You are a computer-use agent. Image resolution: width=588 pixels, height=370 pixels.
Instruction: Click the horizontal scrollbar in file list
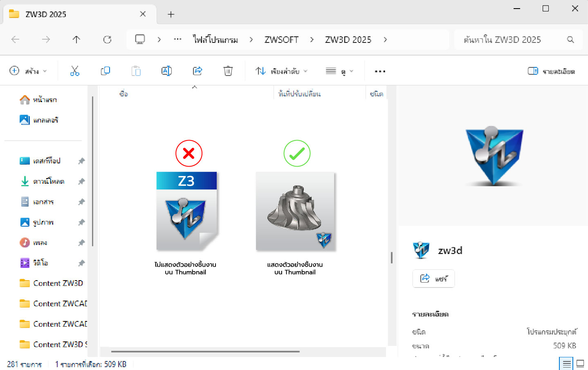point(205,351)
